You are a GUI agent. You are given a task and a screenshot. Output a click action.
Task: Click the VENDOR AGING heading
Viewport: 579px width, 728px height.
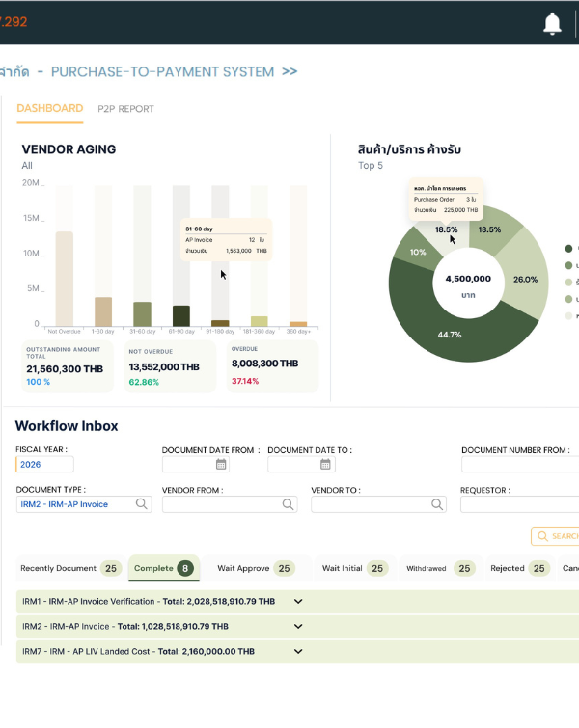point(69,149)
